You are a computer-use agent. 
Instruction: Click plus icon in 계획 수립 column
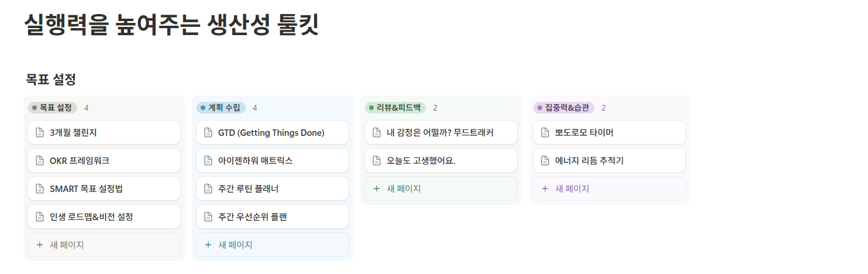pyautogui.click(x=208, y=245)
